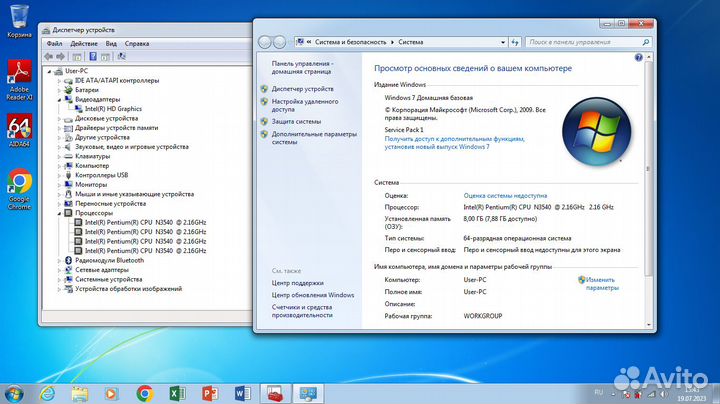Open the Вид menu
This screenshot has height=404, width=720.
tap(111, 44)
